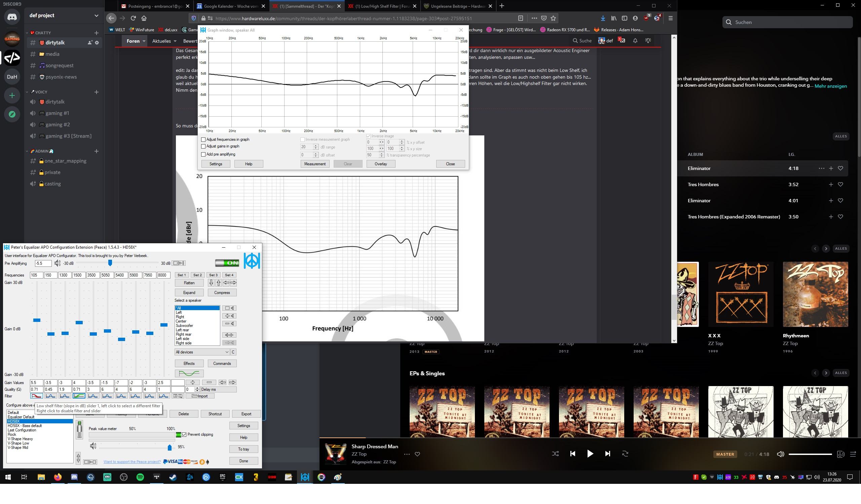The height and width of the screenshot is (504, 861).
Task: Click the filter type icon under the 1500 Hz slider
Action: pos(79,396)
